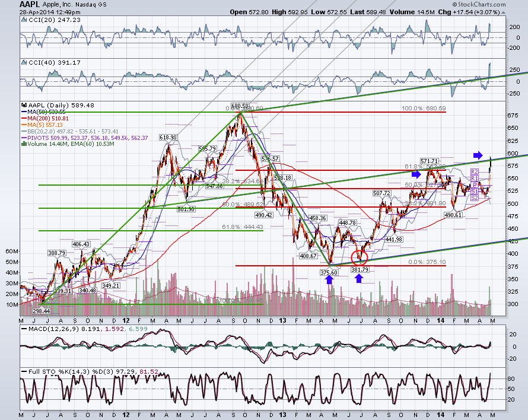Click the 381.79 price label
Viewport: 528px width, 420px height.
(360, 269)
